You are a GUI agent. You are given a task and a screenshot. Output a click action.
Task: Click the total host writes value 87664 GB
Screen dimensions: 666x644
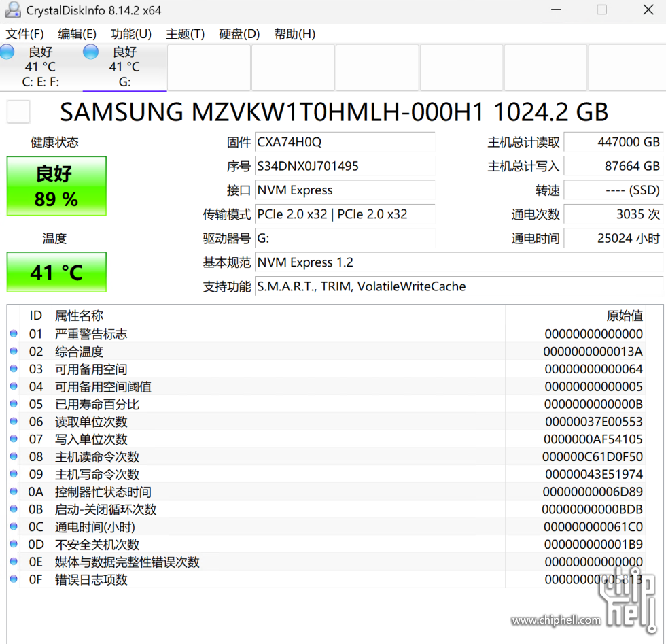click(x=613, y=166)
